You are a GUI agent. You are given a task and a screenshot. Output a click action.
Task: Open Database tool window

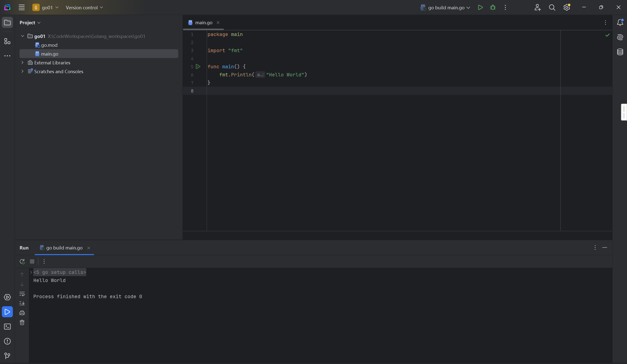(x=620, y=52)
